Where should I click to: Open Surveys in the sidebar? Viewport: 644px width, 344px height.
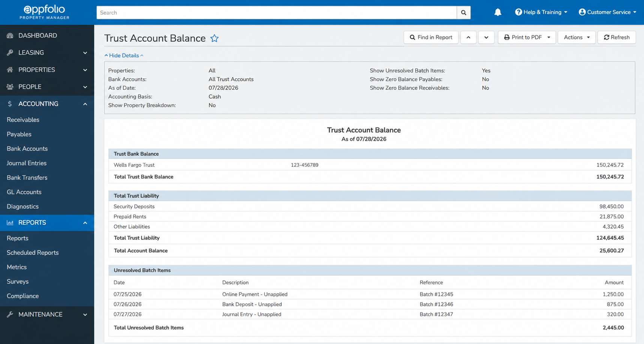point(18,282)
